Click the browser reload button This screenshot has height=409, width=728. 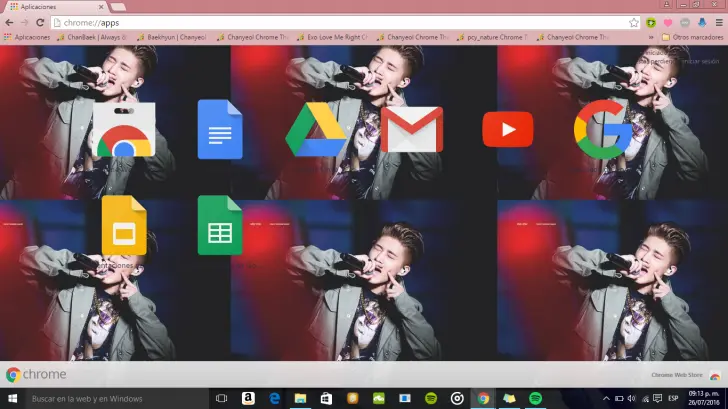(39, 22)
